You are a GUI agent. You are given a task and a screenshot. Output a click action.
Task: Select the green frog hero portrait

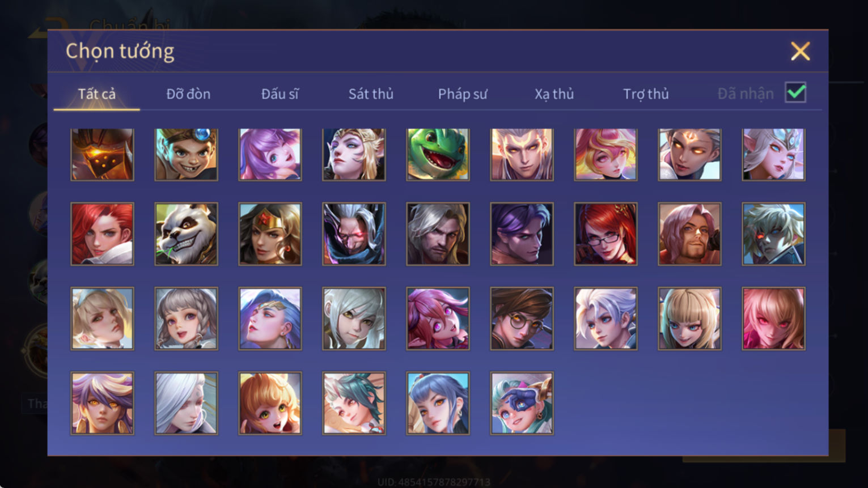point(438,154)
